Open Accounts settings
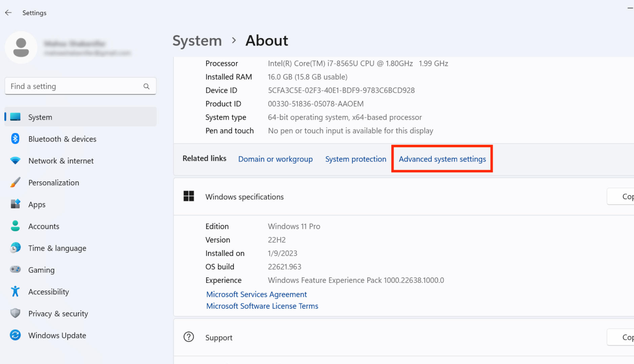 pos(44,226)
